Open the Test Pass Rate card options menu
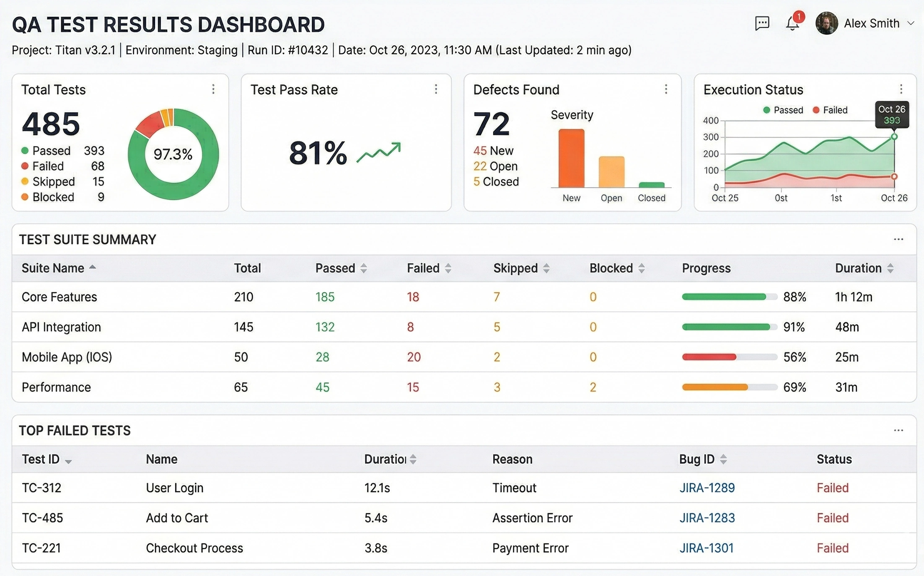This screenshot has height=576, width=924. [436, 89]
